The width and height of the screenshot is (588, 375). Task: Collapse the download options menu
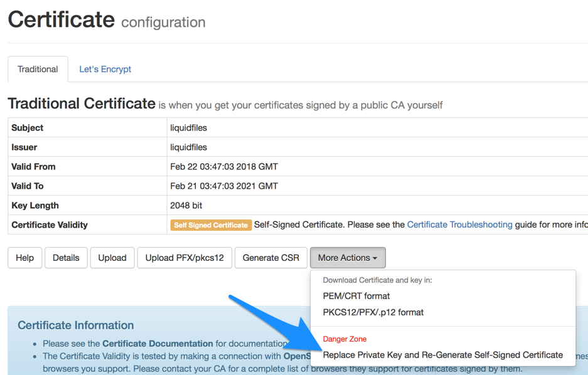(348, 257)
